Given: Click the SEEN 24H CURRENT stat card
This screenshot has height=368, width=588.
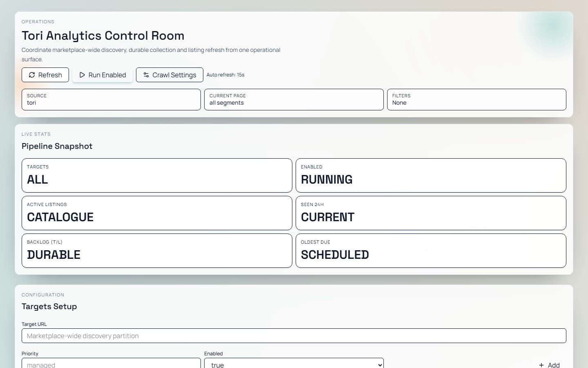Looking at the screenshot, I should pyautogui.click(x=431, y=213).
